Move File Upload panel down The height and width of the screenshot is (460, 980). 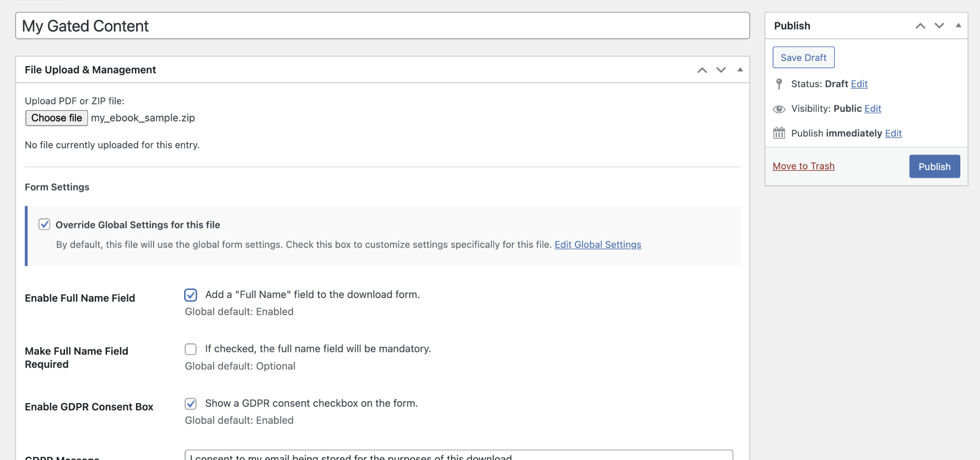[721, 70]
